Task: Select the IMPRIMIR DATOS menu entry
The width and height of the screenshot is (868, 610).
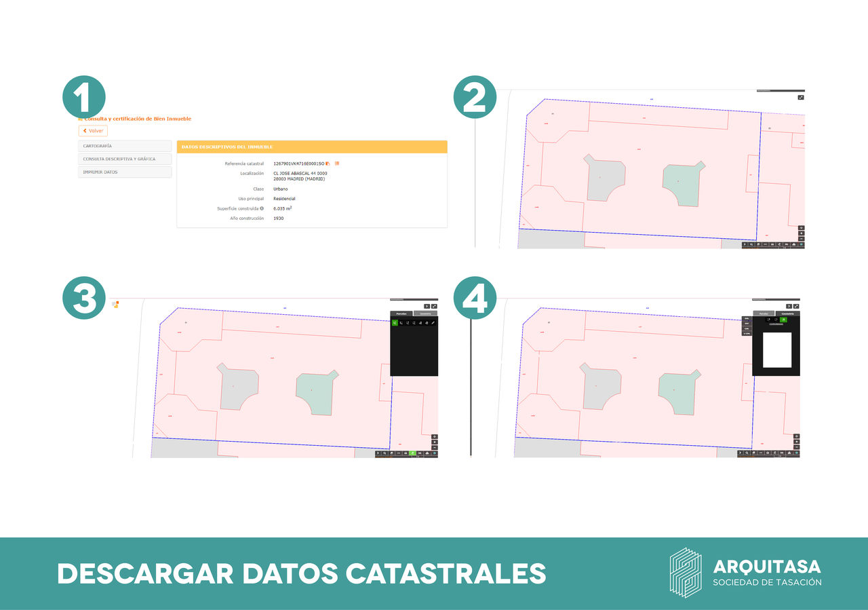Action: pos(125,172)
